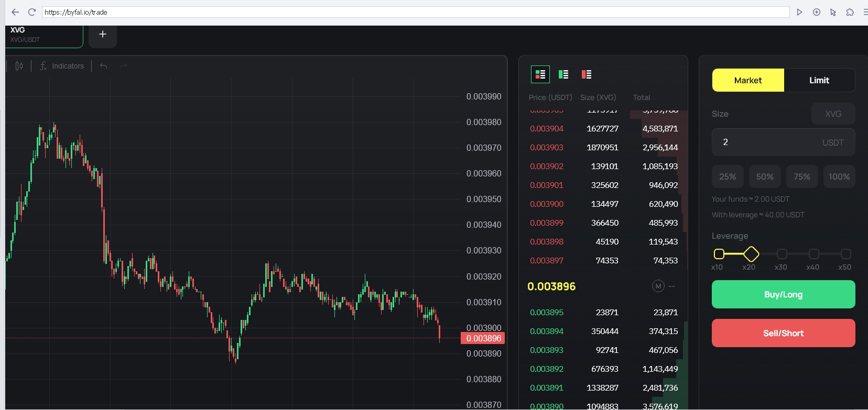Switch to the Limit order tab

coord(819,80)
